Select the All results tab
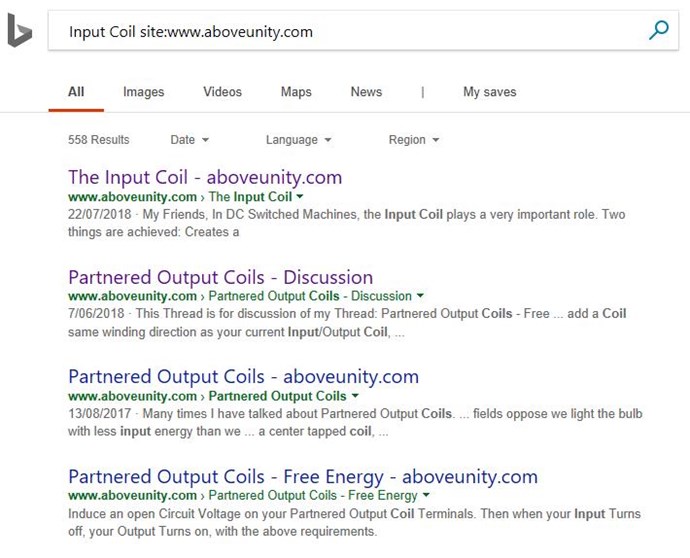Viewport: 690px width, 558px height. coord(76,92)
